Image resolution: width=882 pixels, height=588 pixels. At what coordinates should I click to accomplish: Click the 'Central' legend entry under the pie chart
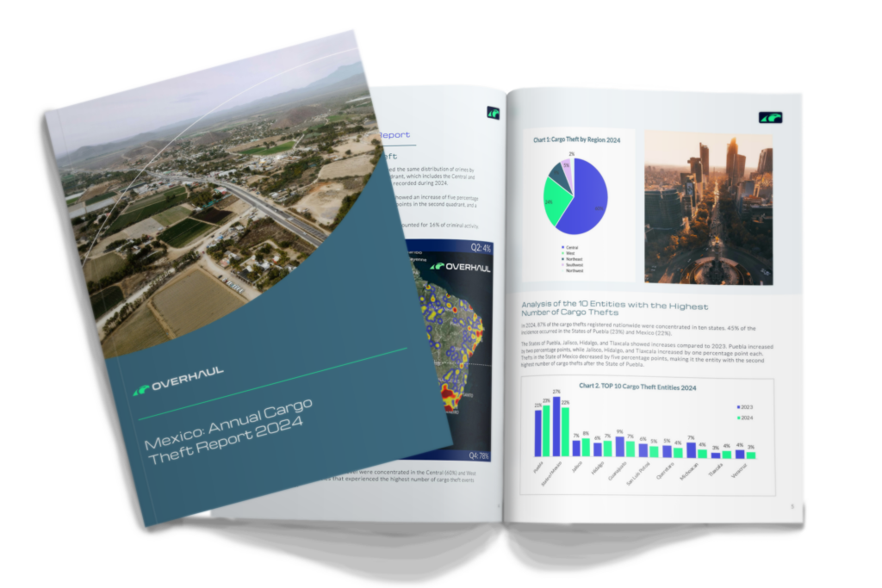[x=569, y=247]
